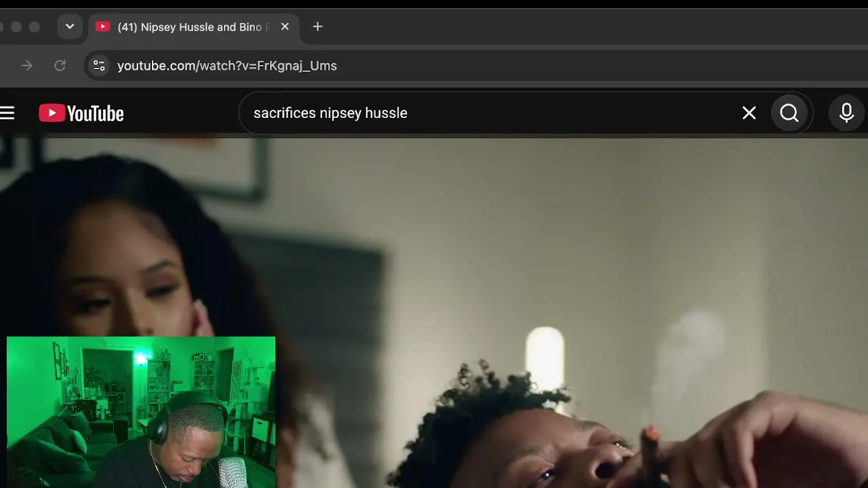Reload the current page
Image resolution: width=868 pixels, height=488 pixels.
tap(60, 66)
